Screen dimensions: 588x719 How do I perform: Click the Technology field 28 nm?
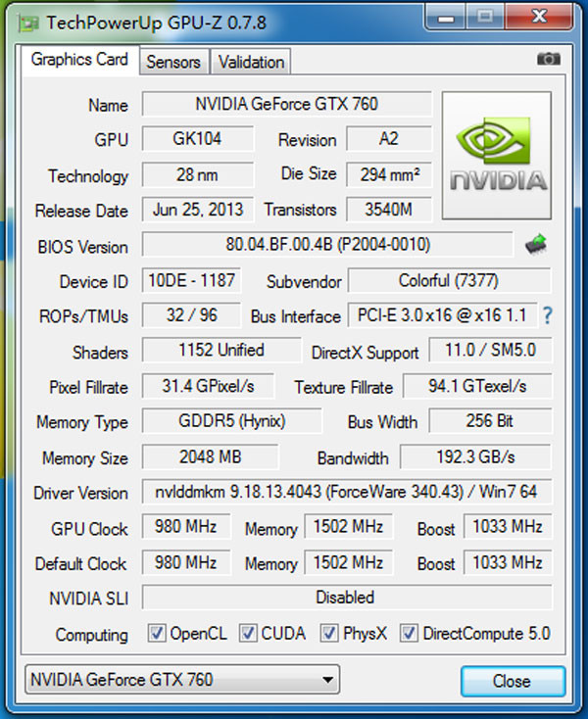[198, 174]
